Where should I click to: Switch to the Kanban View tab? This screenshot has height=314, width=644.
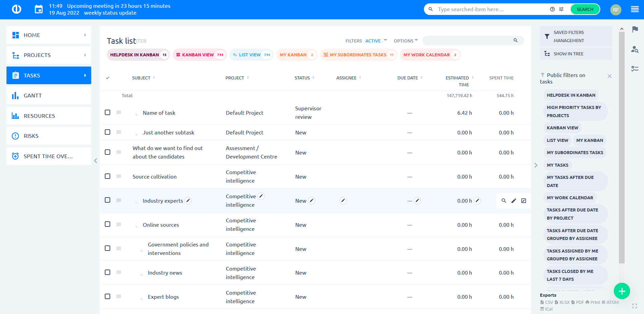[x=200, y=55]
